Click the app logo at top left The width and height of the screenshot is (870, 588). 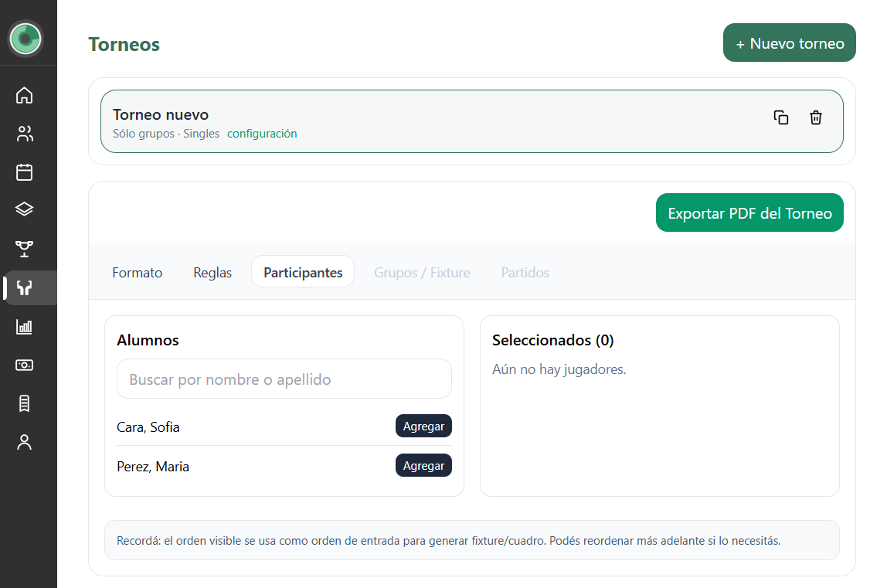point(25,38)
